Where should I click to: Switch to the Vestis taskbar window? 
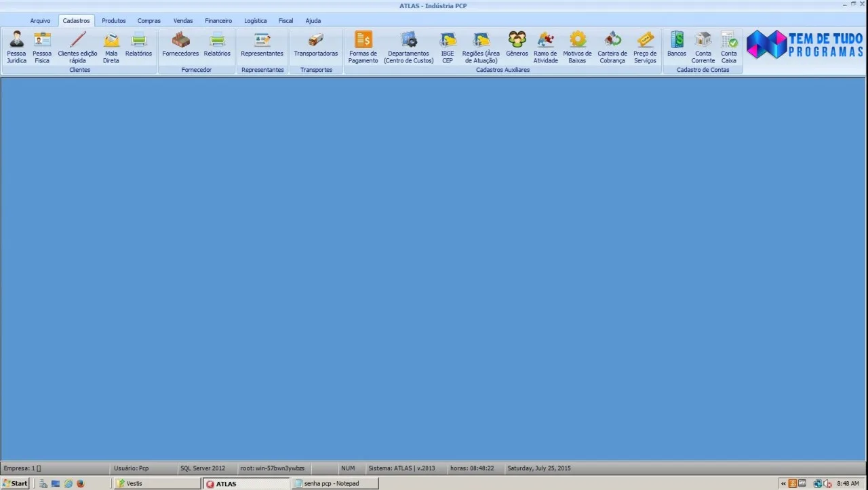(157, 483)
